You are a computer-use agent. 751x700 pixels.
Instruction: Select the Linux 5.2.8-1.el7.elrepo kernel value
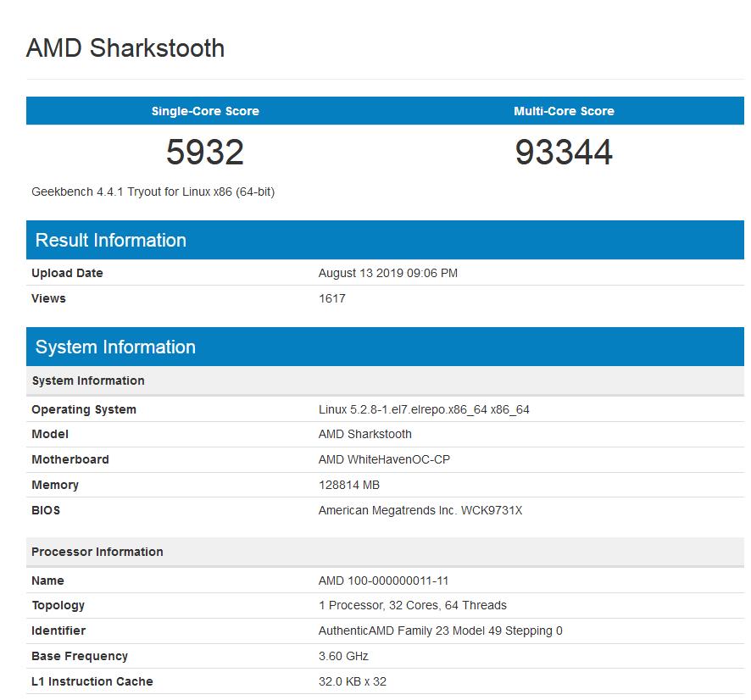pos(424,409)
